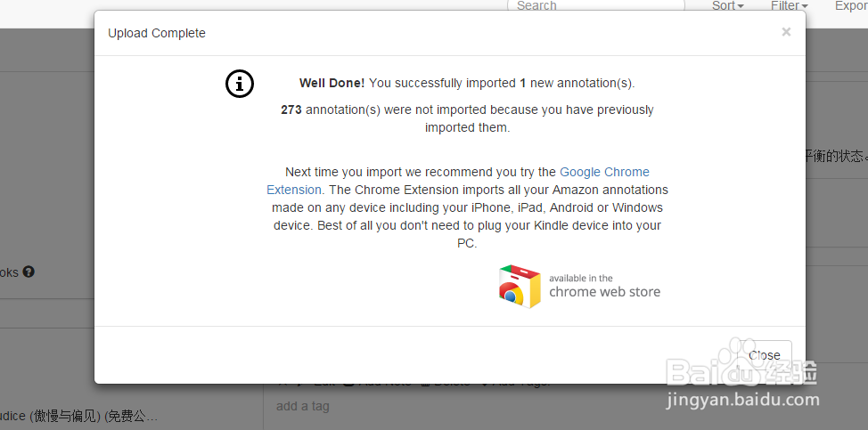
Task: Open the Filter dropdown menu
Action: coord(789,6)
